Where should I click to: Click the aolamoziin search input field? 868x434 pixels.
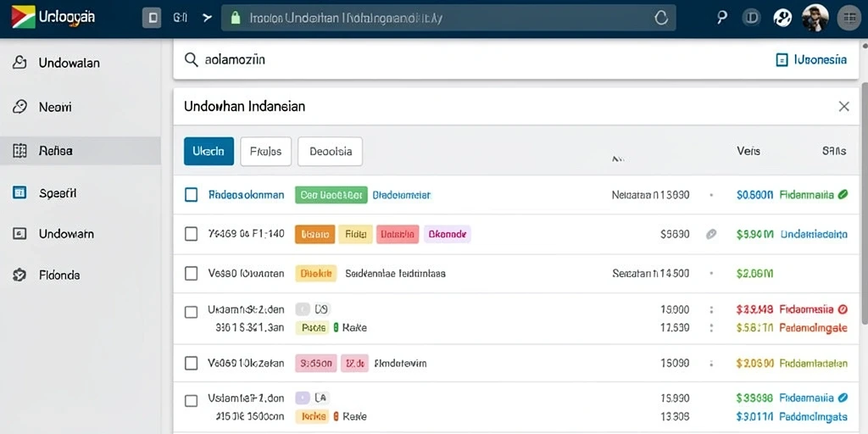pyautogui.click(x=470, y=60)
